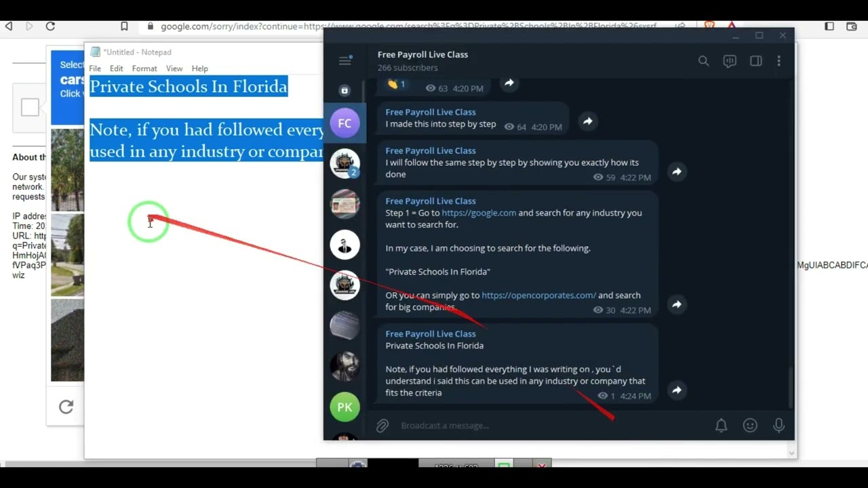Open chat avatar with ID card picture
The image size is (868, 488).
coord(344,204)
